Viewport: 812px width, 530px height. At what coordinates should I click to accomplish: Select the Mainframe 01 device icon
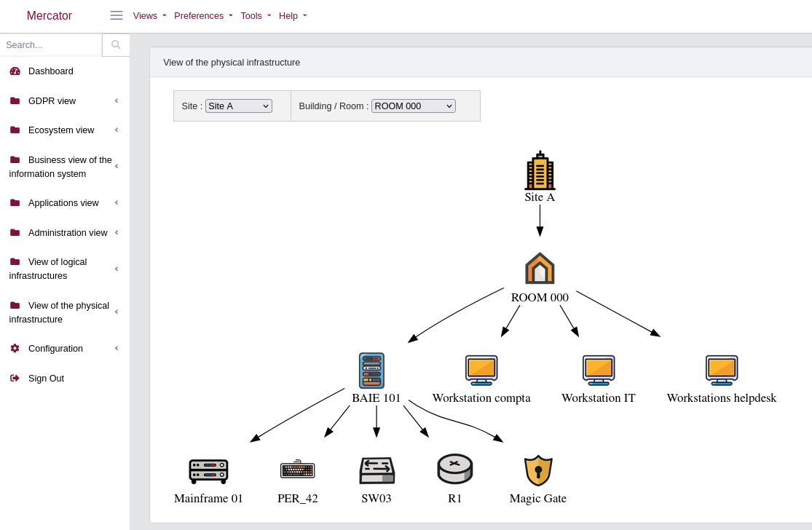coord(208,470)
